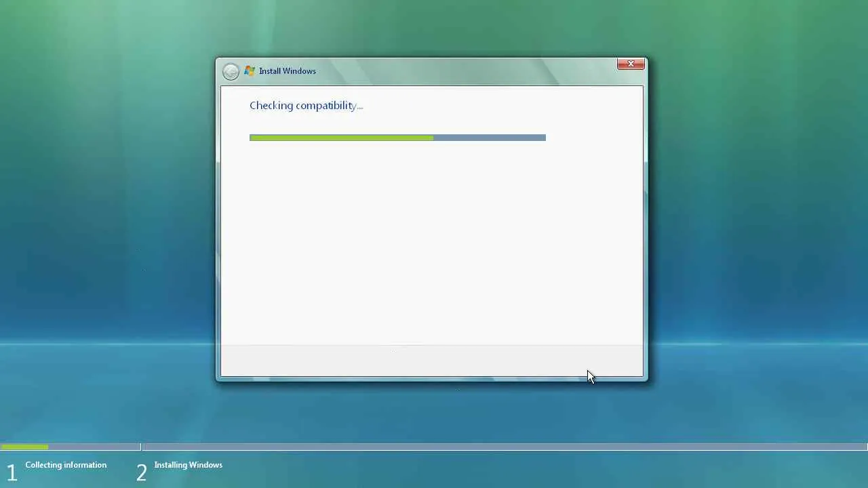Click the step number 1 indicator
The width and height of the screenshot is (868, 488).
12,472
